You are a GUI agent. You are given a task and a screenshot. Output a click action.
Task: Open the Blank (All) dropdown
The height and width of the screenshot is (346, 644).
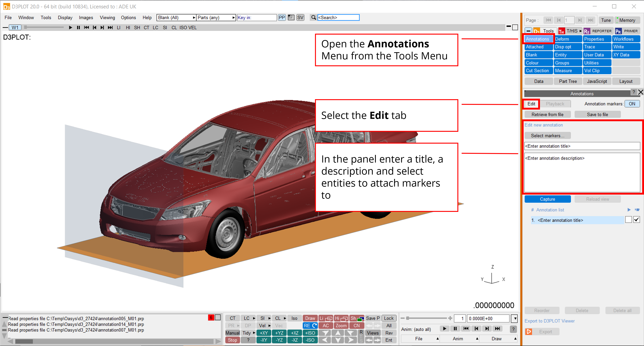coord(176,17)
